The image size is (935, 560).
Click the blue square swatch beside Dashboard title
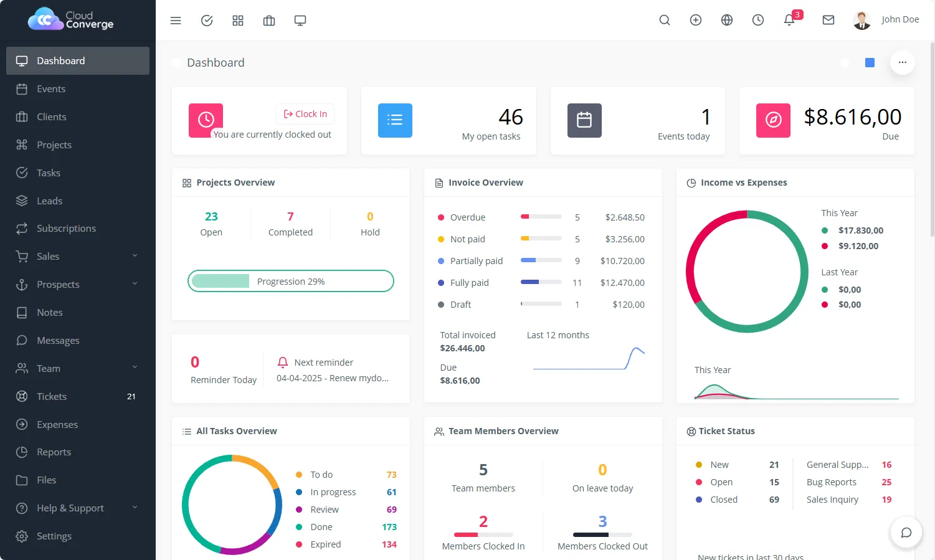pos(870,62)
